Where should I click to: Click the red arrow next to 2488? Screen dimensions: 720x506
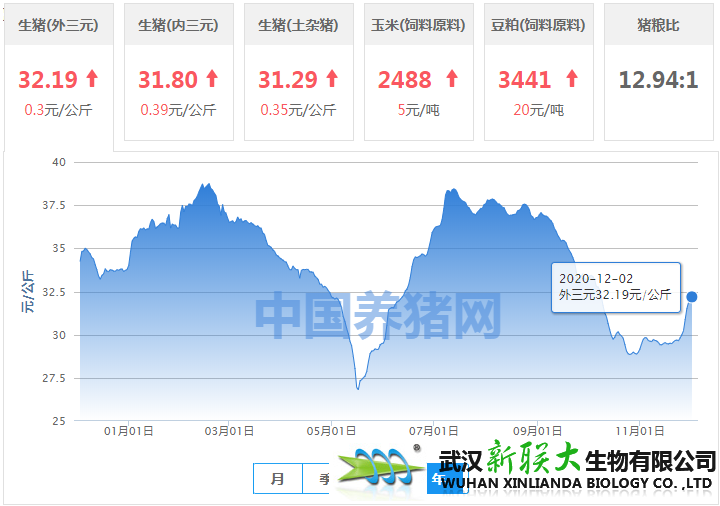452,78
